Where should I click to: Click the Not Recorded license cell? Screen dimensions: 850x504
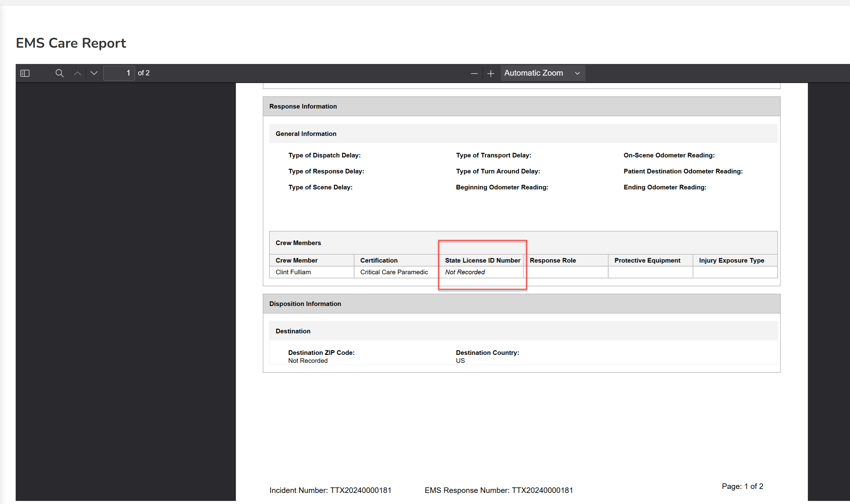pos(465,272)
